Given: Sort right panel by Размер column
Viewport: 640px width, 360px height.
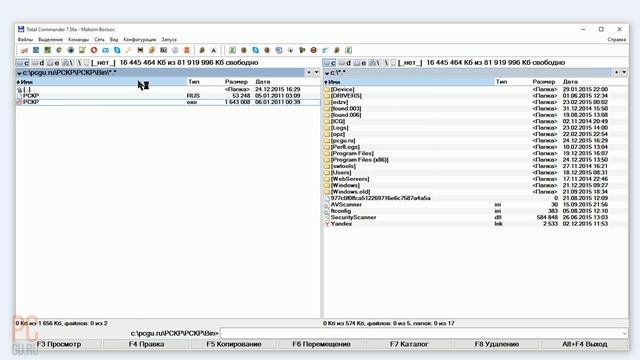Looking at the screenshot, I should pos(545,82).
